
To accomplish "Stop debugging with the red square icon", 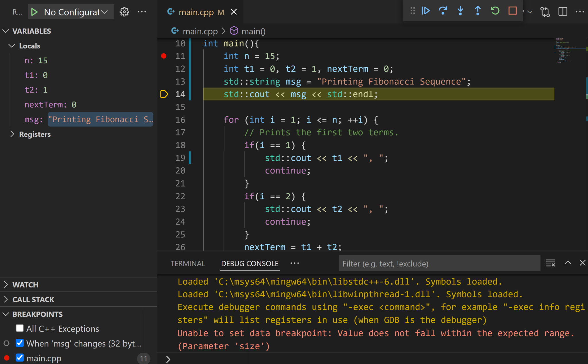I will pos(512,11).
